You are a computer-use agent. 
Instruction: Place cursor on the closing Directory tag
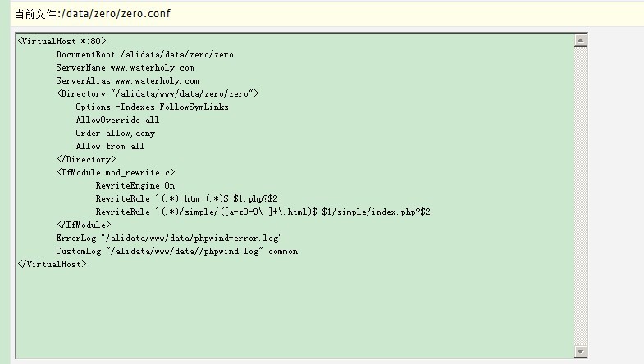86,159
